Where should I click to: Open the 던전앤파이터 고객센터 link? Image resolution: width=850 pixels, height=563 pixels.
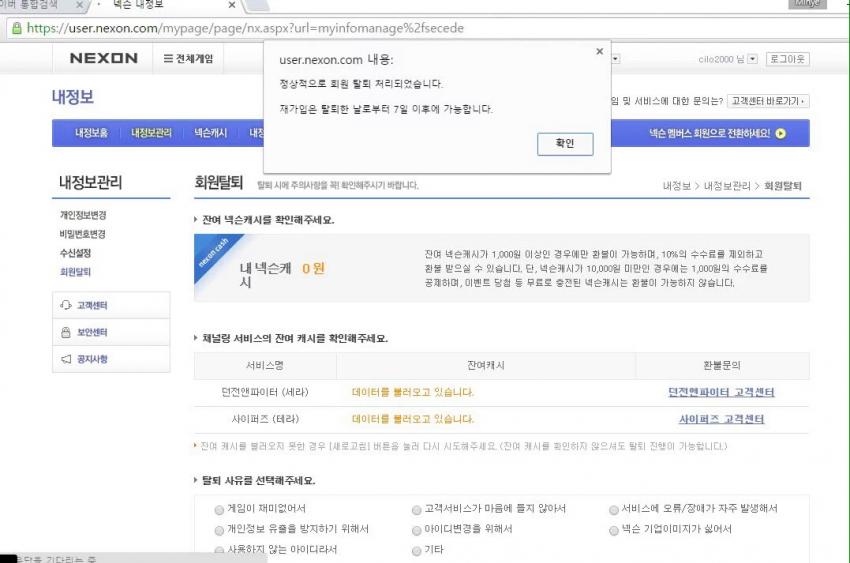[721, 392]
